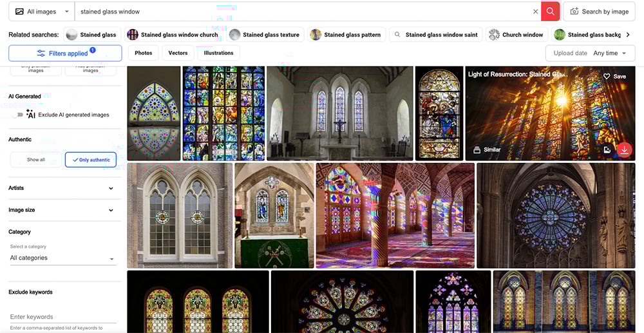Select the Only authentic option
644x333 pixels.
(91, 160)
